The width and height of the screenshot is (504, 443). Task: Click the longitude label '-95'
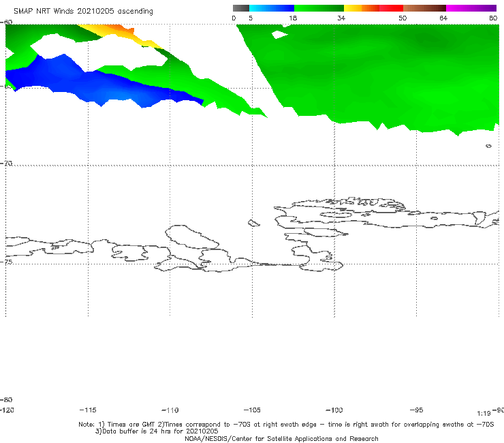[x=417, y=410]
